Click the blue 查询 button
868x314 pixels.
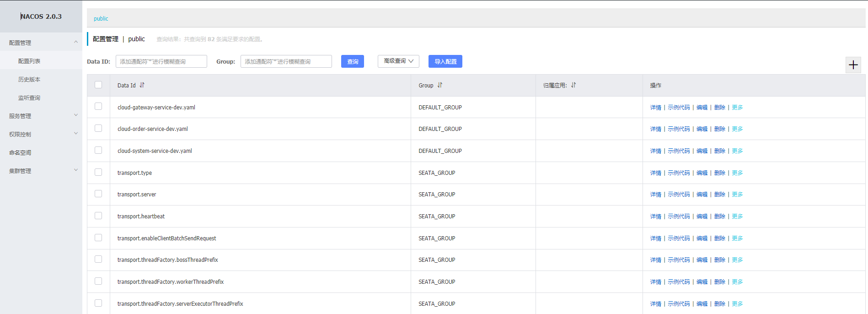coord(353,61)
